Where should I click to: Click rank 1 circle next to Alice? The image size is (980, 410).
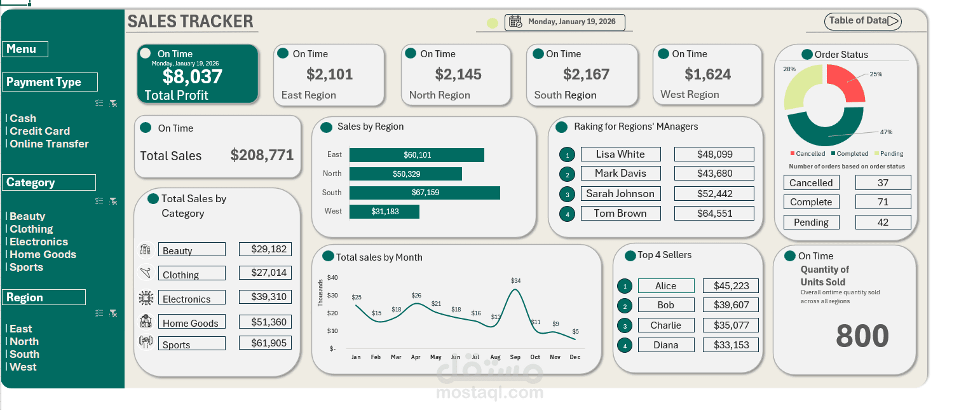coord(625,287)
